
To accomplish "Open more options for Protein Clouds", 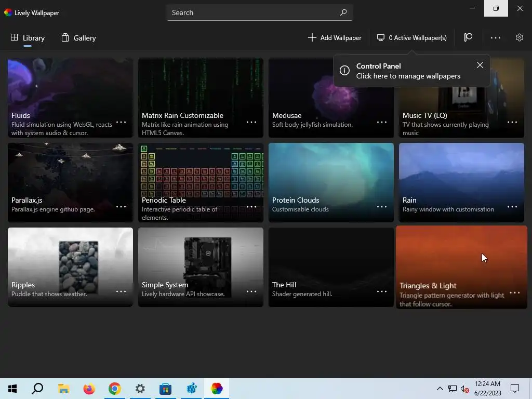I will (382, 207).
